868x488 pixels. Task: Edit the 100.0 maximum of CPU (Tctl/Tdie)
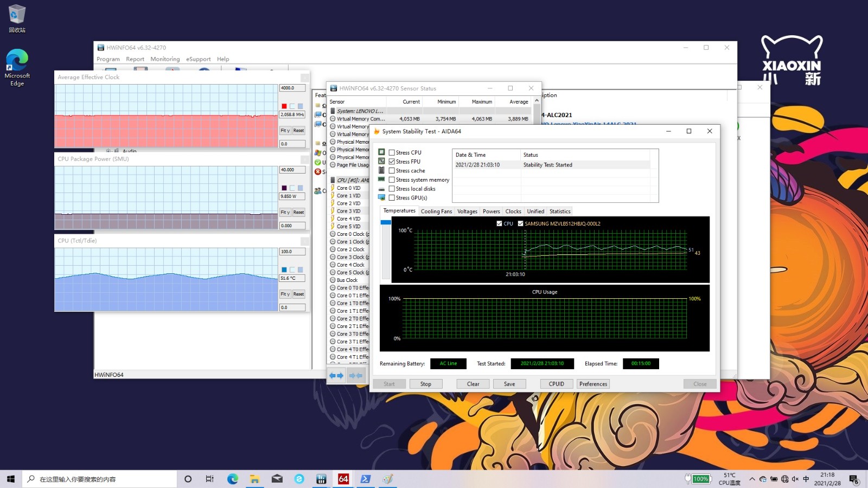292,252
